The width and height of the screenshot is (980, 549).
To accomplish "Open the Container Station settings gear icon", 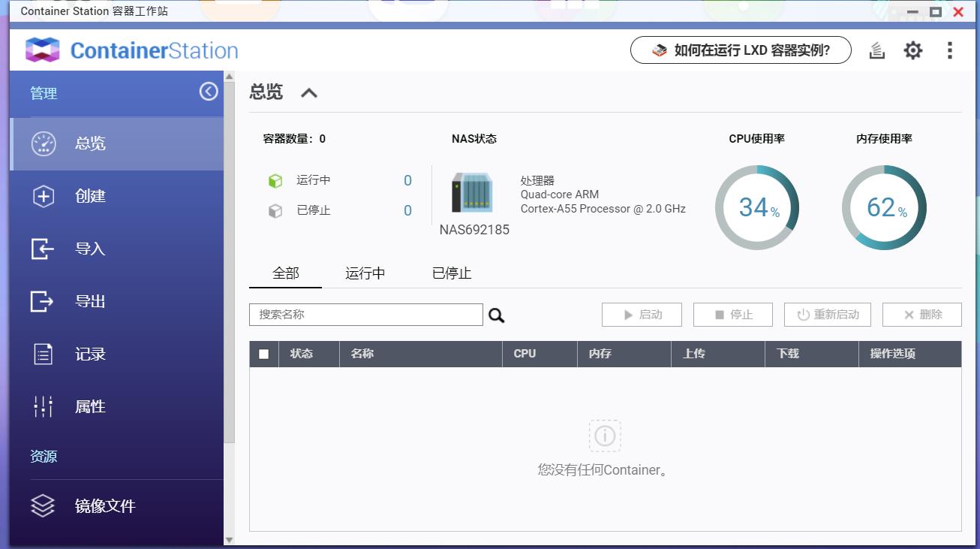I will coord(912,50).
